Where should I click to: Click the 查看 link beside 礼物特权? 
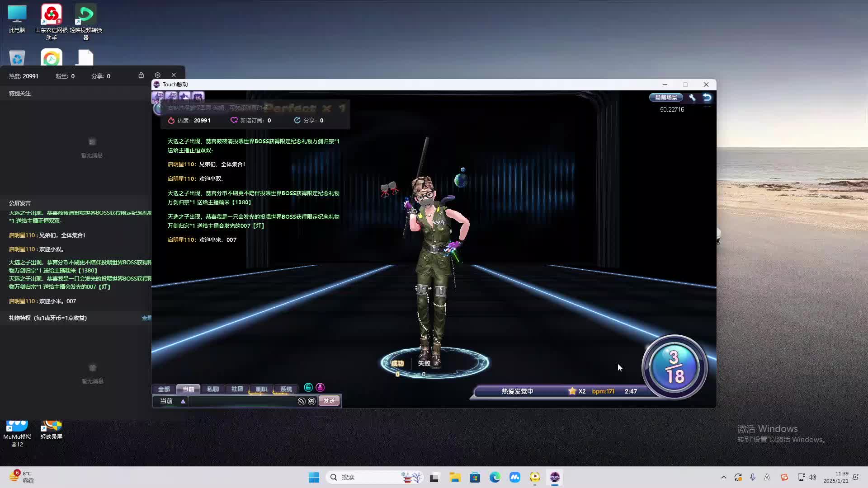pyautogui.click(x=146, y=318)
